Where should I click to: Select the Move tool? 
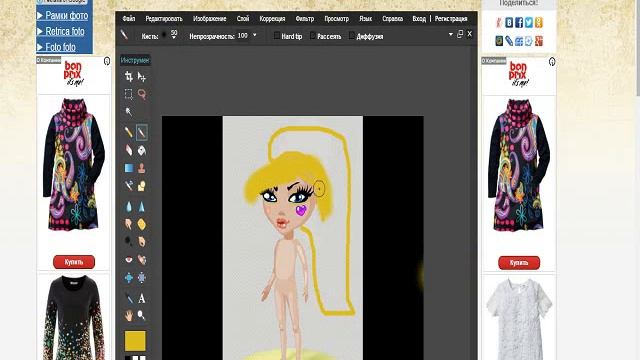pyautogui.click(x=142, y=77)
